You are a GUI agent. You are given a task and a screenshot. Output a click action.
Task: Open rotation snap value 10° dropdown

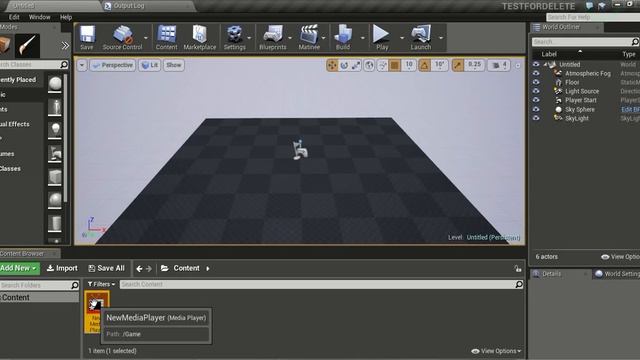[440, 65]
